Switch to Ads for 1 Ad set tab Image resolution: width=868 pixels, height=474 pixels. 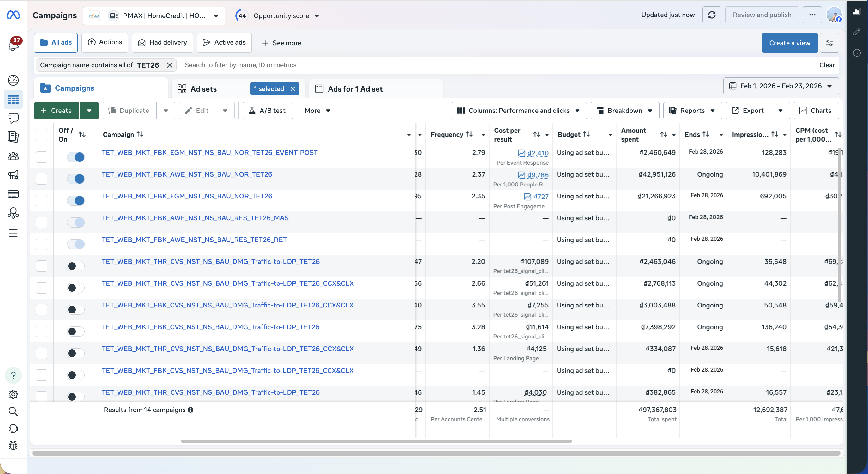point(355,89)
